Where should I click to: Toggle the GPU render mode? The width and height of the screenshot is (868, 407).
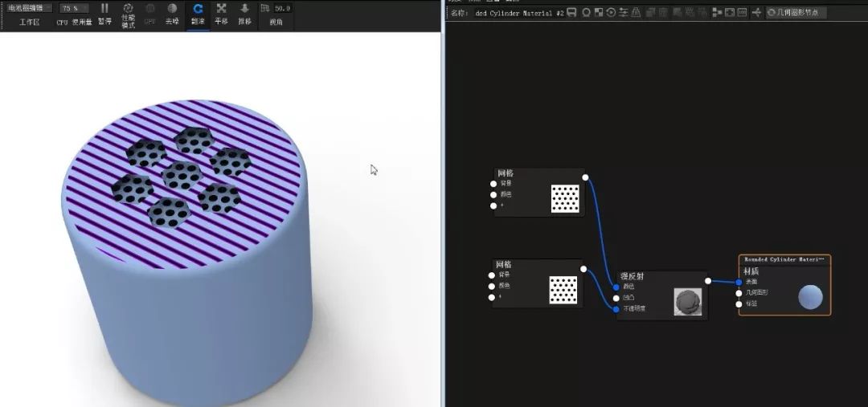click(x=150, y=14)
